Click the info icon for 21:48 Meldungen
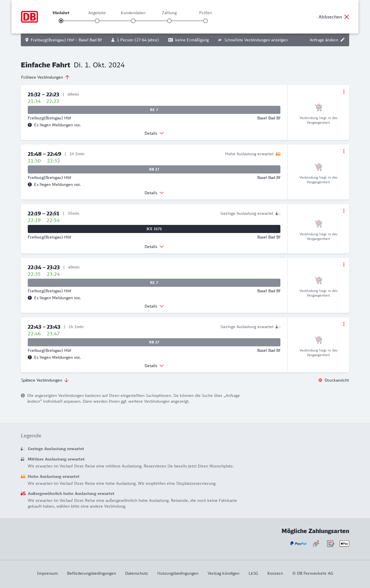 click(30, 184)
